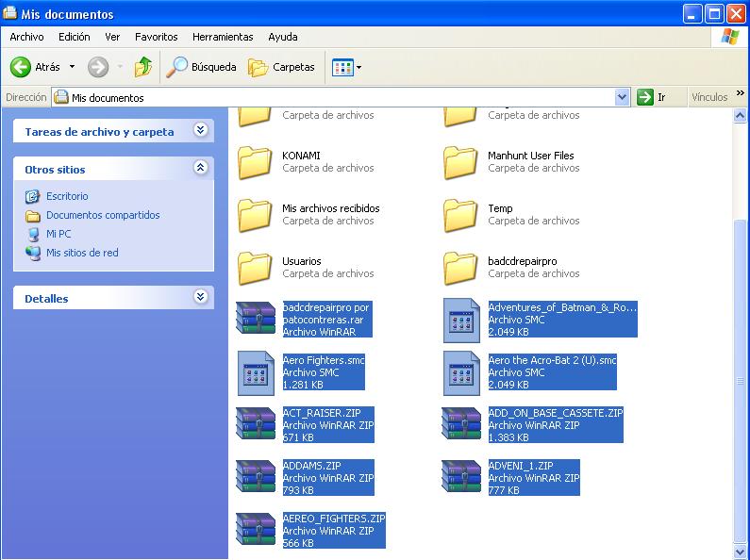This screenshot has height=560, width=750.
Task: Click the Mis sitios de red icon
Action: click(x=33, y=254)
